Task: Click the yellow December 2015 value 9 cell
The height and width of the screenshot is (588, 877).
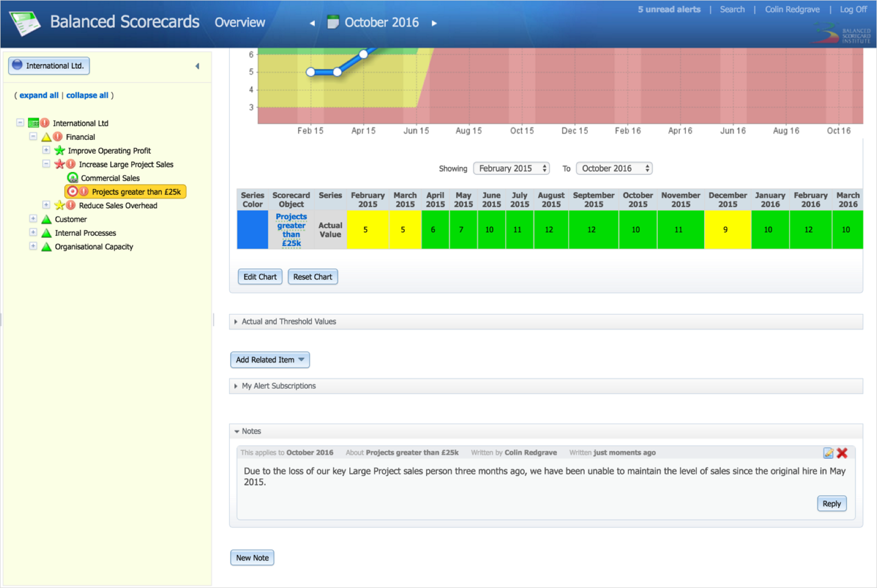Action: (727, 230)
